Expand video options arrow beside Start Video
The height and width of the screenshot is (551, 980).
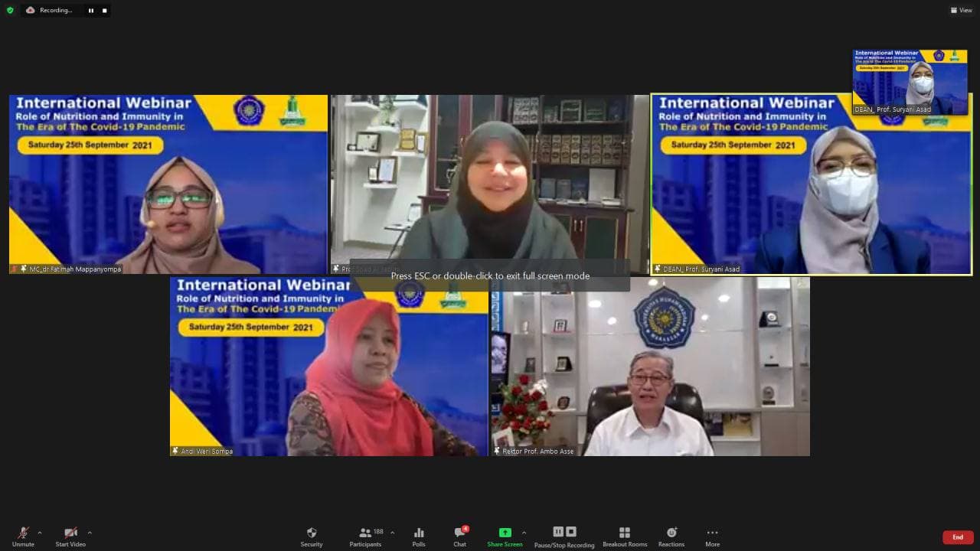point(90,533)
